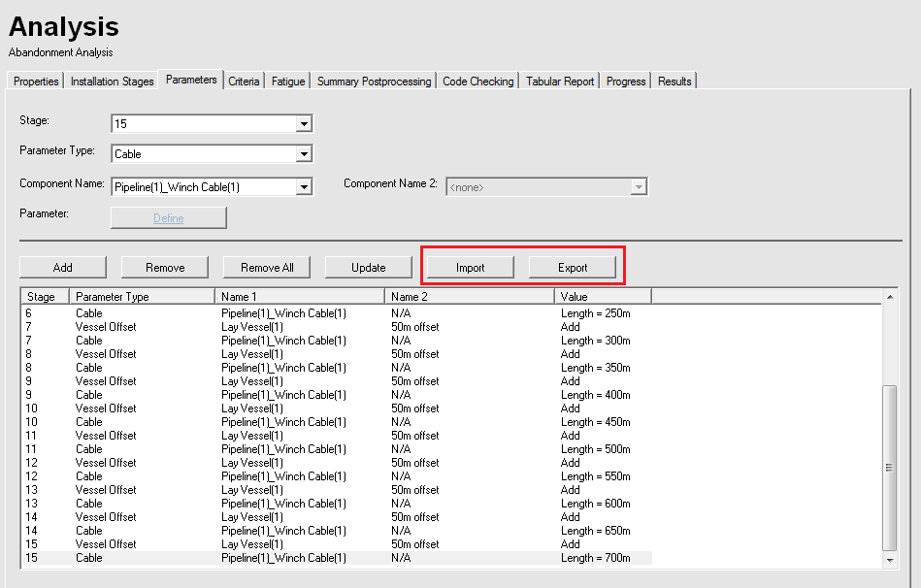Select the Summary Postprocessing tab

[374, 82]
